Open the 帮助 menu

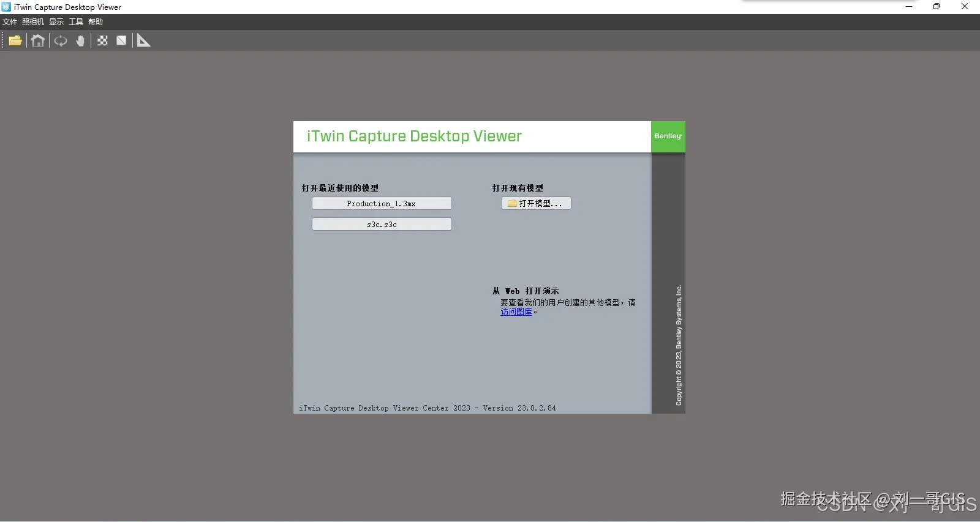pos(96,22)
